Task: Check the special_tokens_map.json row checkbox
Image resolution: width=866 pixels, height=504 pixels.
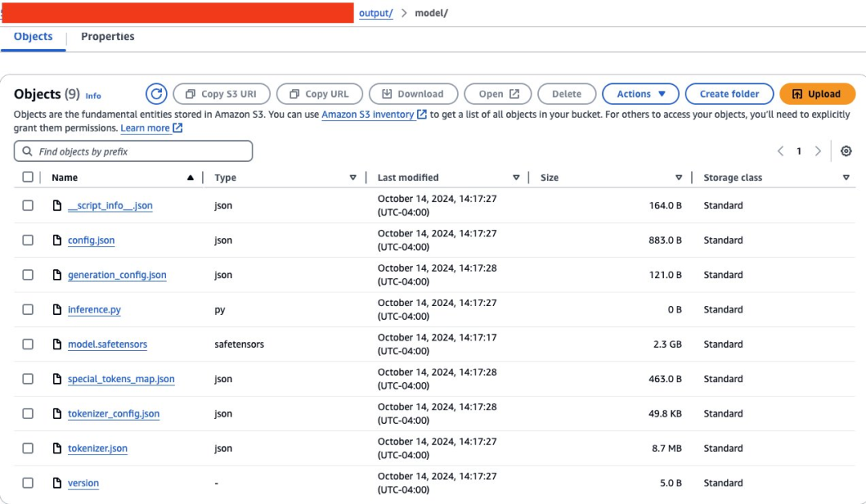Action: point(27,379)
